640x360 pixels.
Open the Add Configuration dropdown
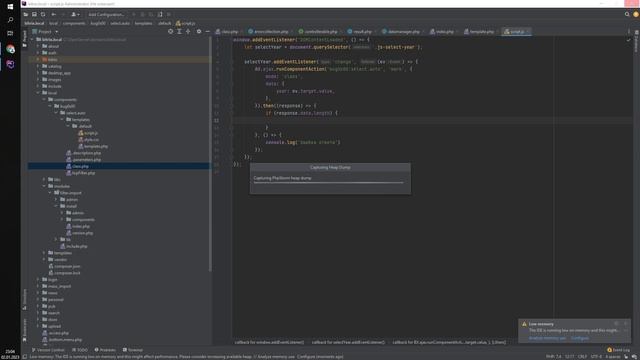[107, 14]
